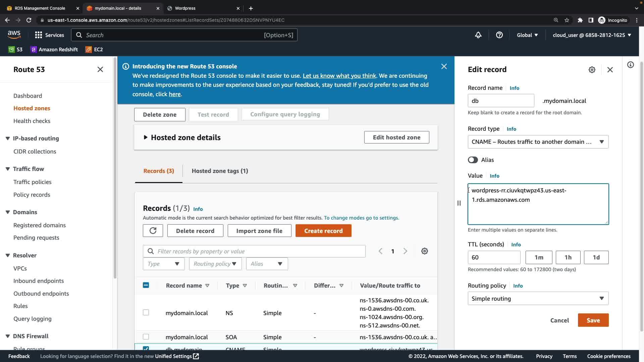
Task: Open the records table preferences gear
Action: point(424,251)
